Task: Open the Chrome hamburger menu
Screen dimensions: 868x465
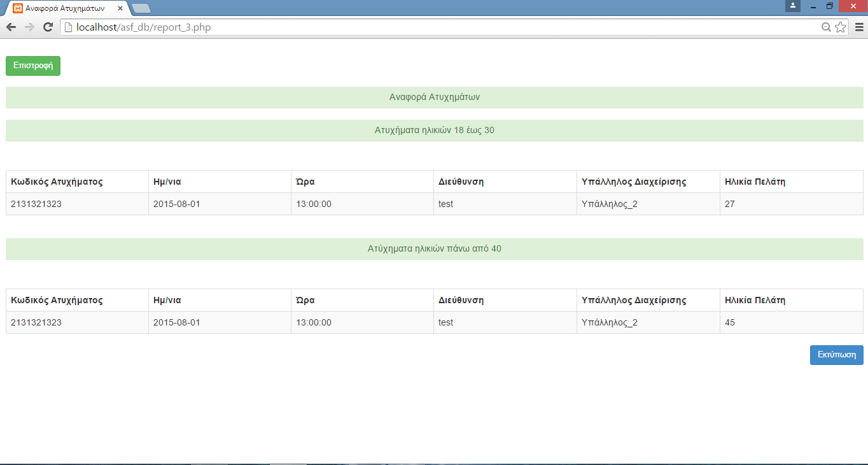Action: [859, 27]
